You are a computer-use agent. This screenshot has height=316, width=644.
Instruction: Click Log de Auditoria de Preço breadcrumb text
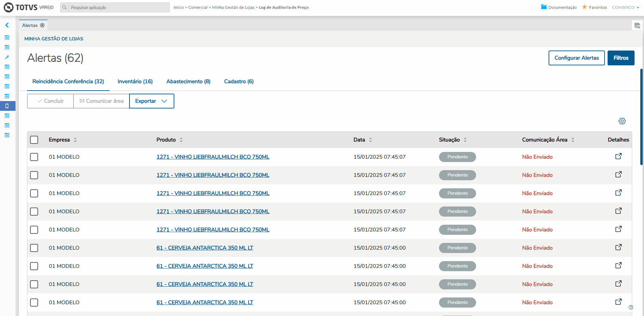tap(284, 7)
